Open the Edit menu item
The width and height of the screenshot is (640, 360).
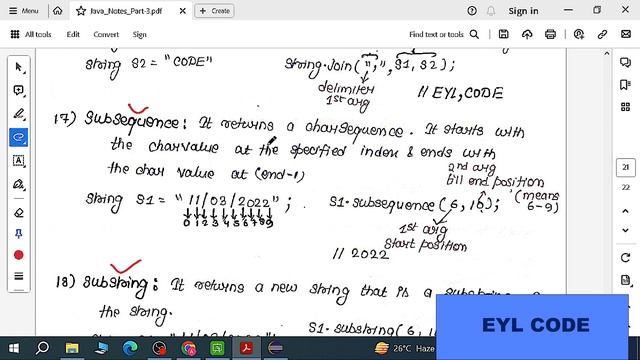tap(73, 34)
